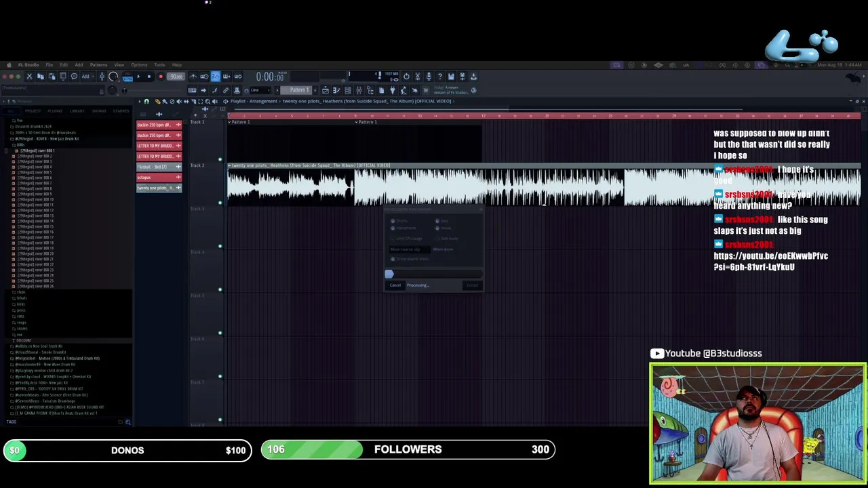Click Cancel in the stem extraction dialog
This screenshot has height=488, width=868.
pyautogui.click(x=395, y=285)
